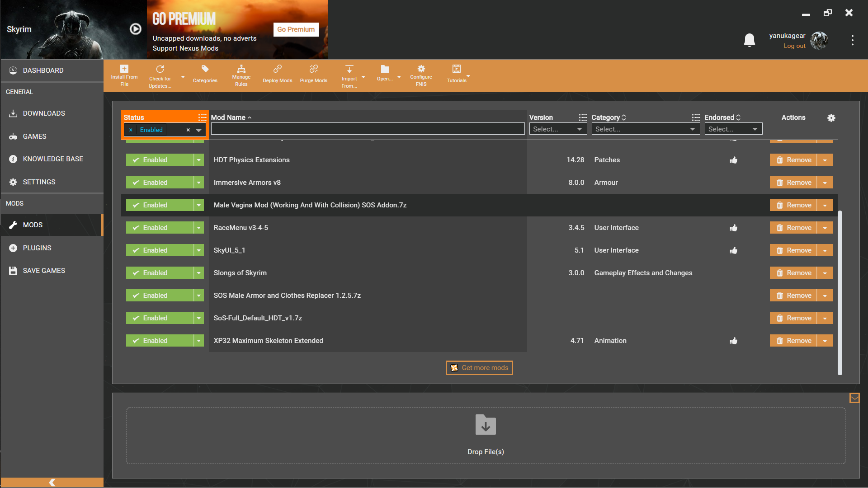Screen dimensions: 868x488
Task: Expand Remove options for SkyUI_5_1
Action: (825, 250)
